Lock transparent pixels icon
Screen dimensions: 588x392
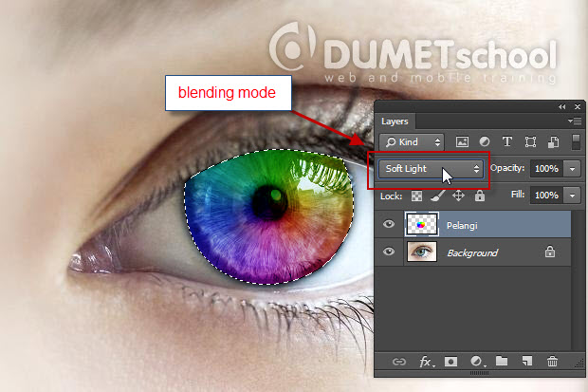[x=416, y=196]
